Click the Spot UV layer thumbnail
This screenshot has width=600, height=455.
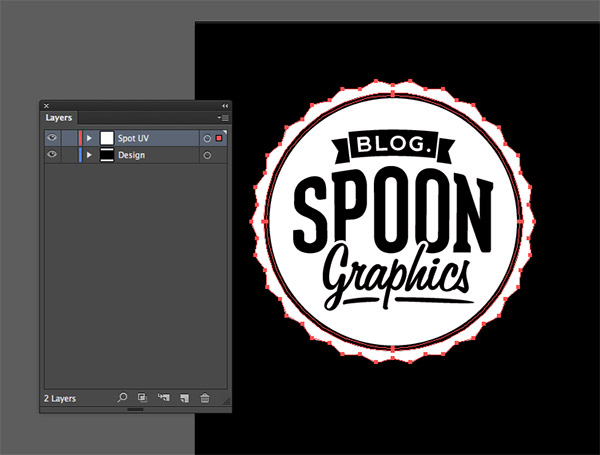click(x=107, y=138)
